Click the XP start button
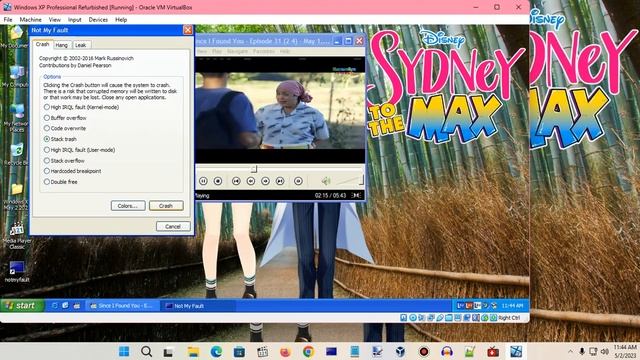This screenshot has width=640, height=360. coord(22,305)
